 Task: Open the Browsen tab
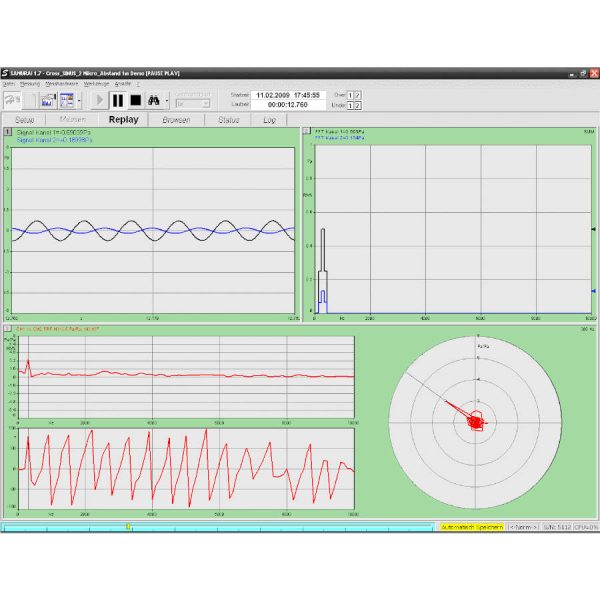click(x=176, y=120)
